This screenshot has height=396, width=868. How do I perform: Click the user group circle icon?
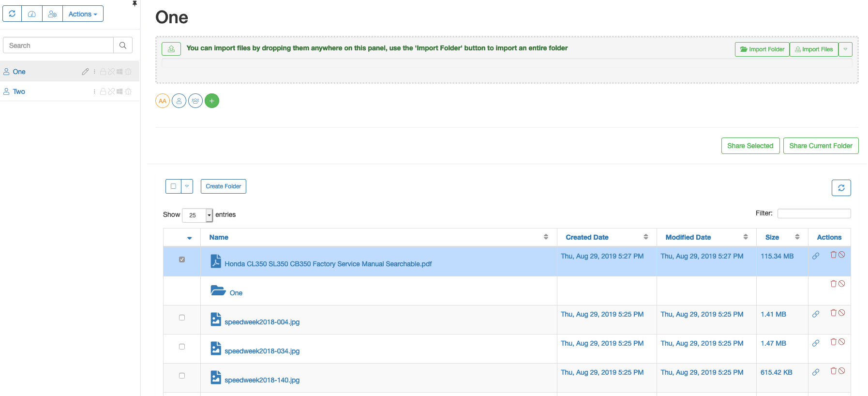pos(195,101)
